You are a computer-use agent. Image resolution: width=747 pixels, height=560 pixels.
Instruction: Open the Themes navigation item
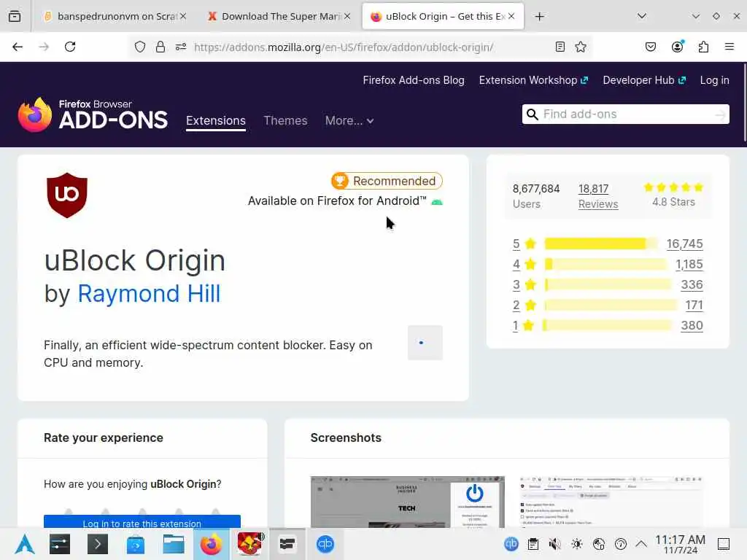[x=285, y=121]
